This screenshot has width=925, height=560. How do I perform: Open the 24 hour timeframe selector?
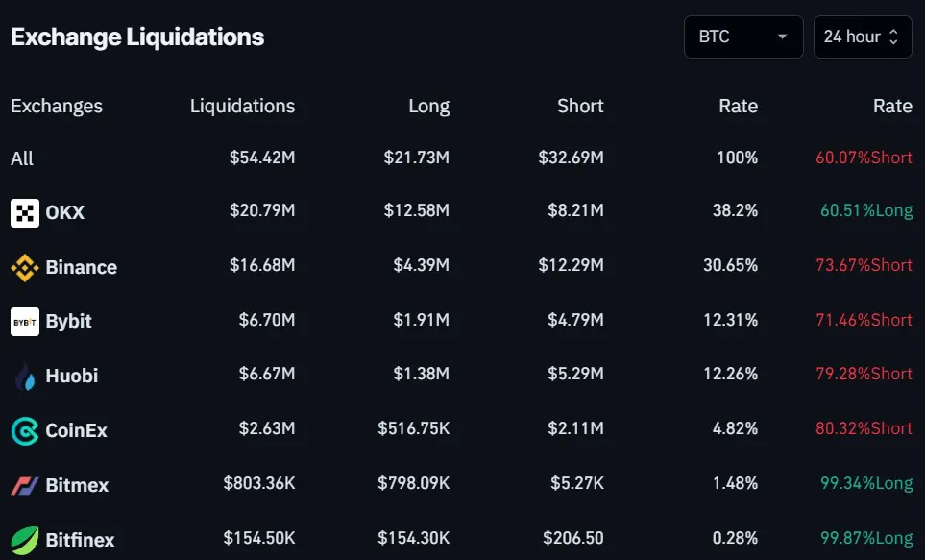click(x=862, y=37)
